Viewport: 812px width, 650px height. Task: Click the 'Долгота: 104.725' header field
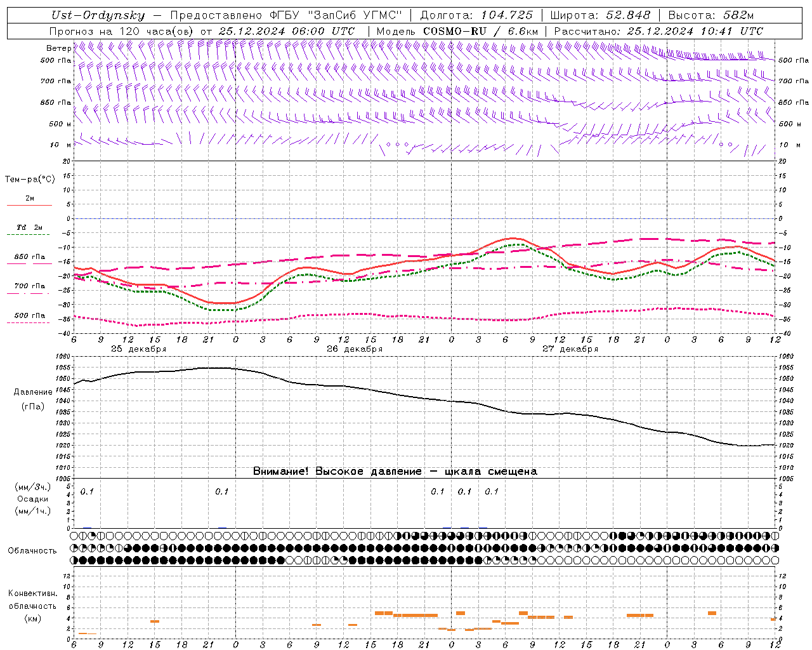click(476, 15)
